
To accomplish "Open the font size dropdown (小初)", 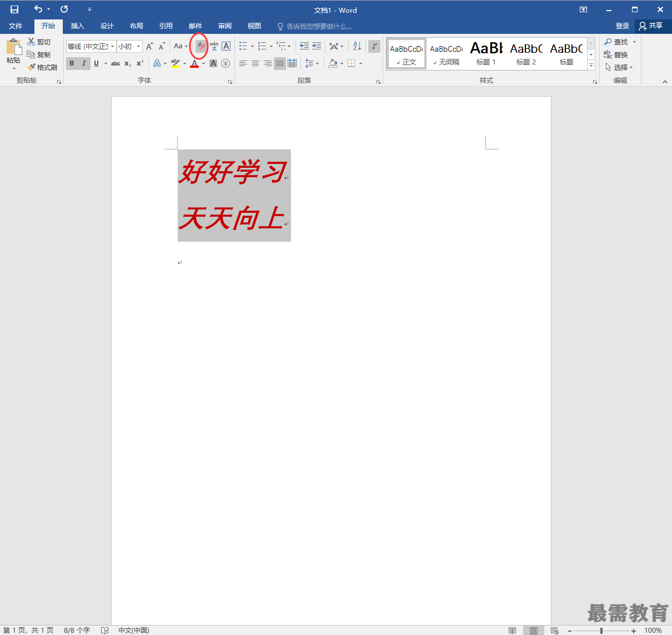I will click(x=139, y=47).
